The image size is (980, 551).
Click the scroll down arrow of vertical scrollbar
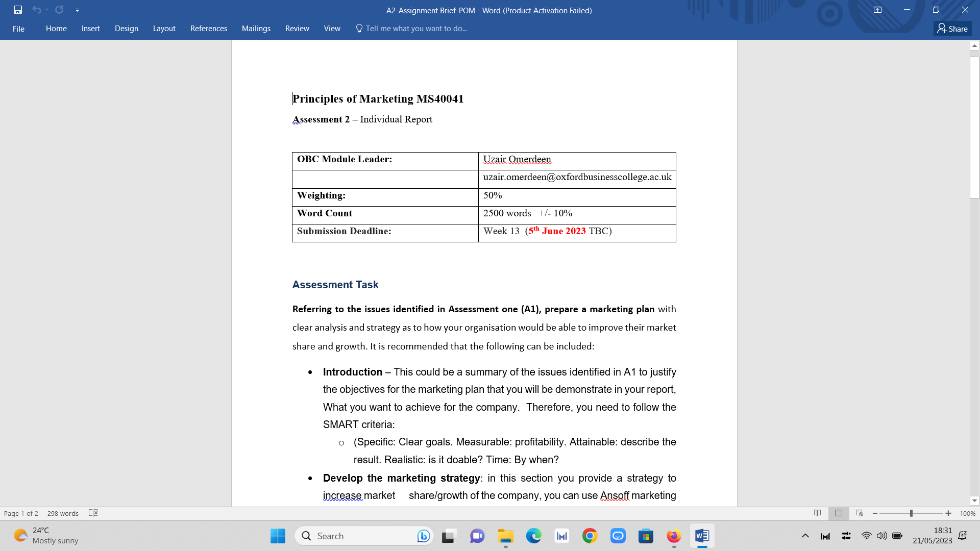pos(974,501)
